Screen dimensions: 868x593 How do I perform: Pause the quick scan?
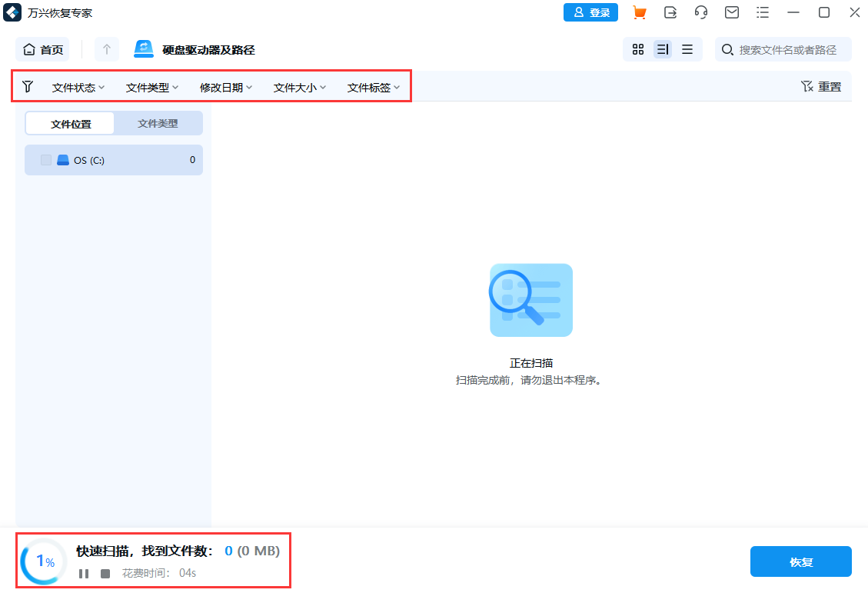pyautogui.click(x=84, y=574)
